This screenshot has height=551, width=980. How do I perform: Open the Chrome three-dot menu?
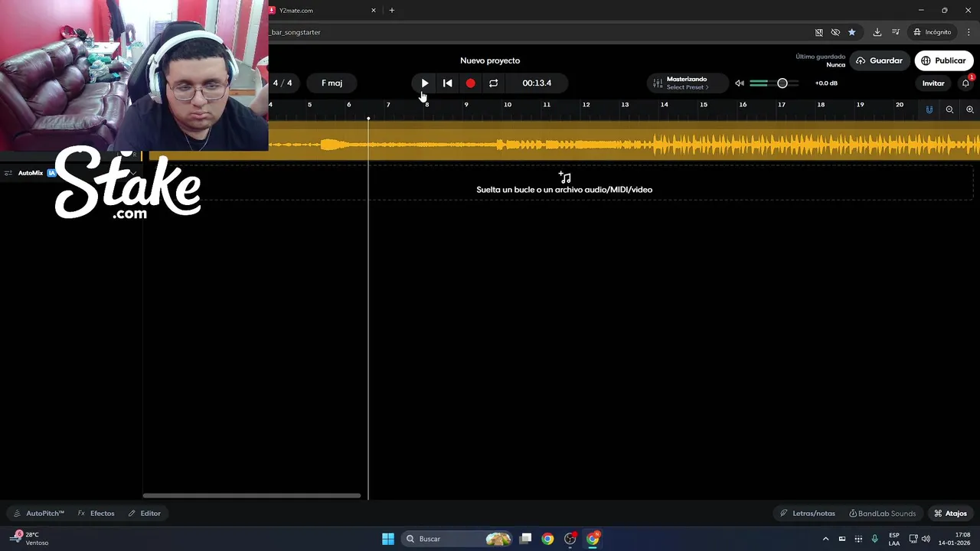969,32
